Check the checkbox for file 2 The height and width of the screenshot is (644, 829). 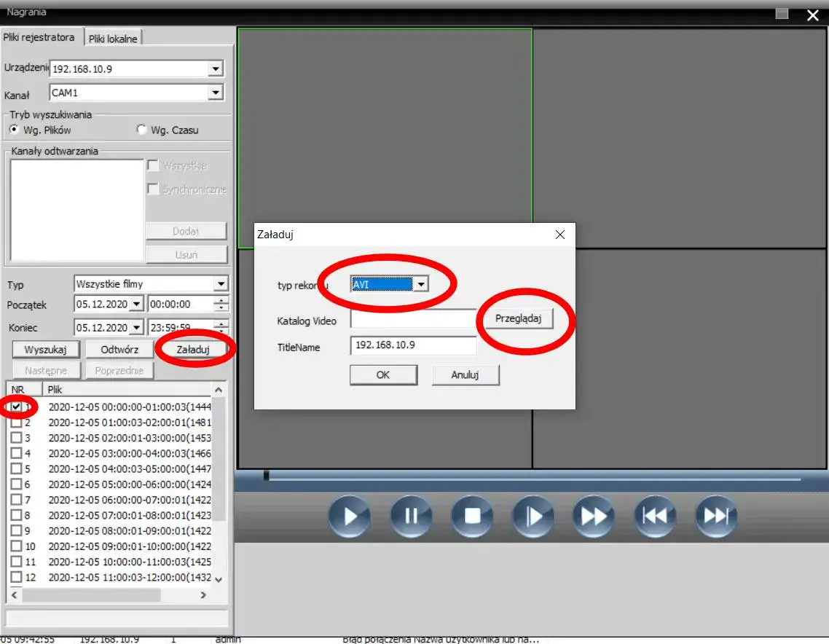16,423
